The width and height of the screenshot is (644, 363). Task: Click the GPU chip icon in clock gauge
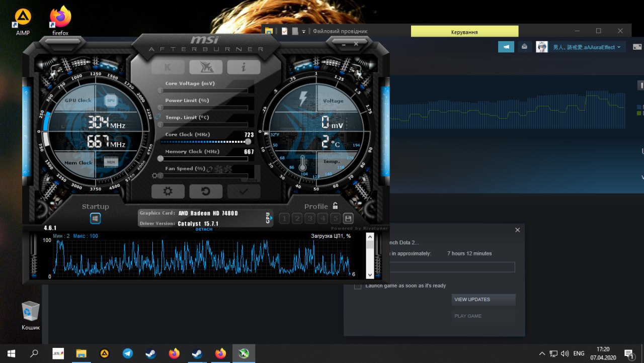click(x=111, y=100)
